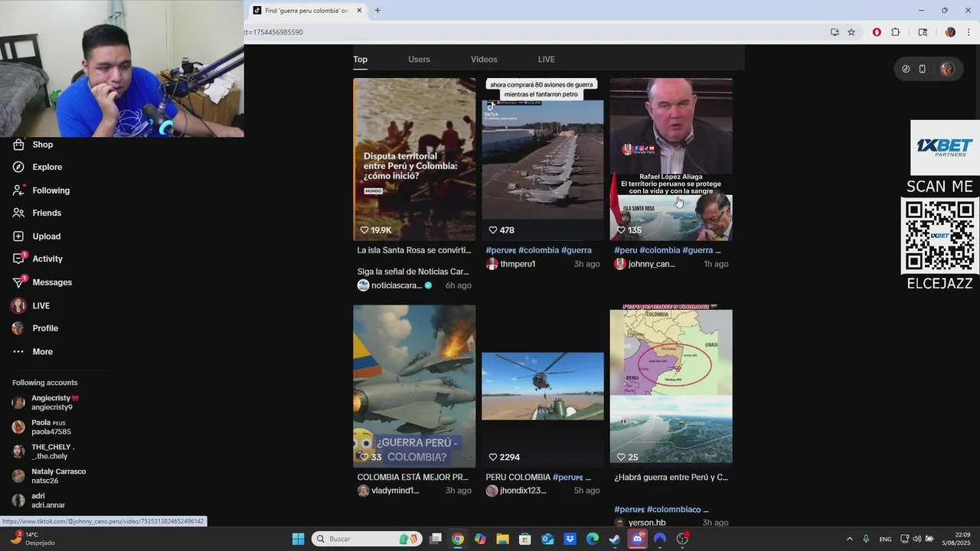Image resolution: width=980 pixels, height=551 pixels.
Task: Click the get app phone icon
Action: (923, 69)
